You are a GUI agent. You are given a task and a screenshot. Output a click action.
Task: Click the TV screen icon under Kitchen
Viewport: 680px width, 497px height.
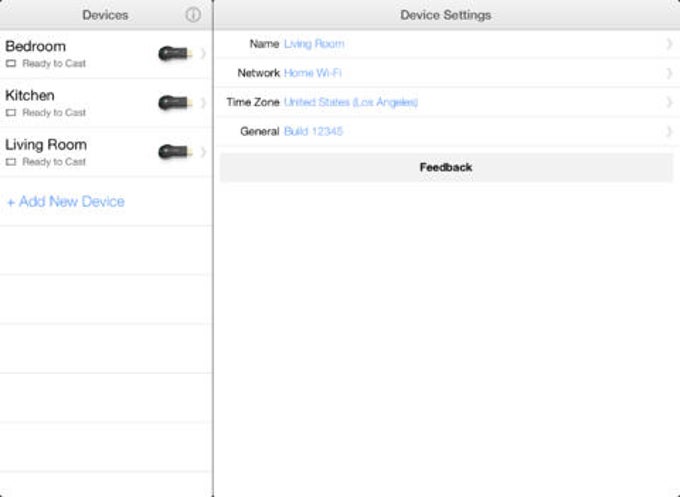(x=11, y=113)
